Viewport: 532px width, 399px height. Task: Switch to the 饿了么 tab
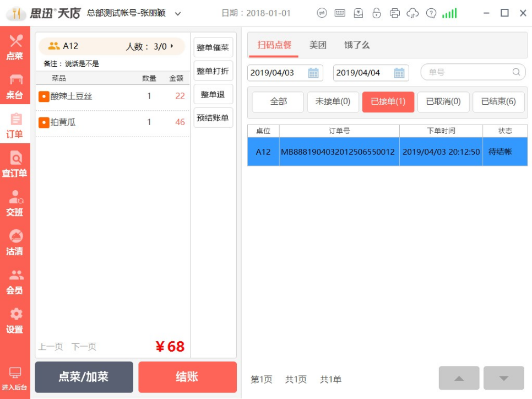[x=357, y=45]
